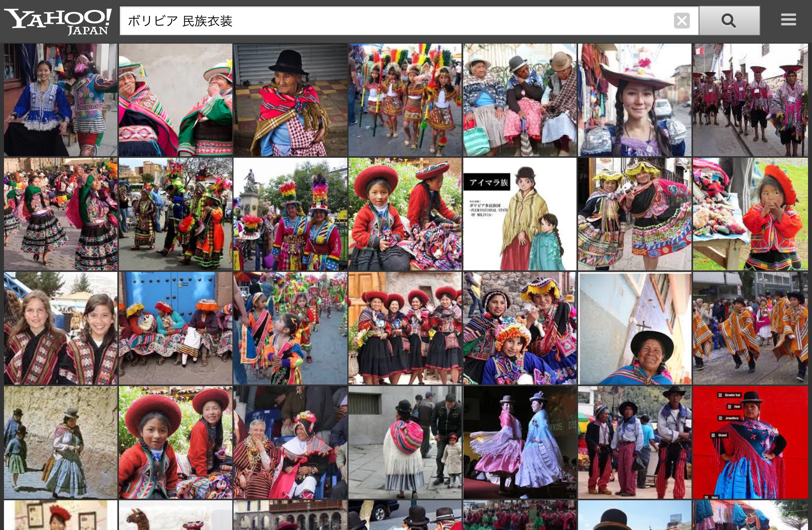Open the アイマラ族 anime illustration thumbnail
The width and height of the screenshot is (812, 530).
[520, 214]
